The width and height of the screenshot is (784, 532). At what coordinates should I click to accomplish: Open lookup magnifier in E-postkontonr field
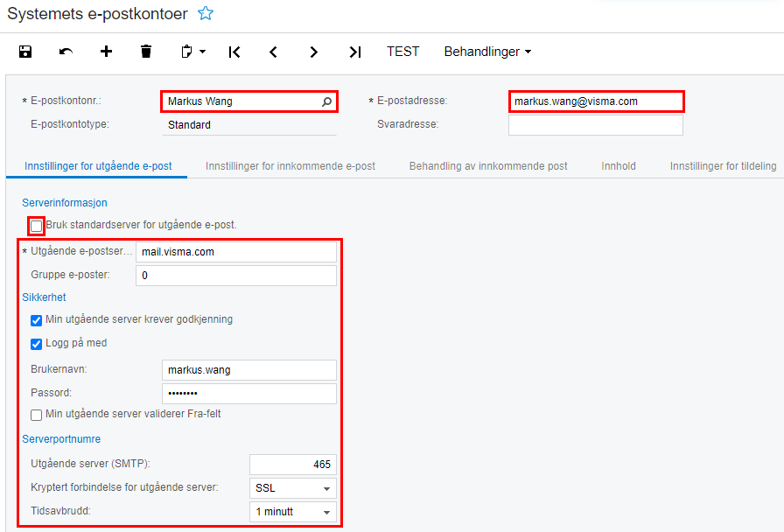tap(326, 101)
